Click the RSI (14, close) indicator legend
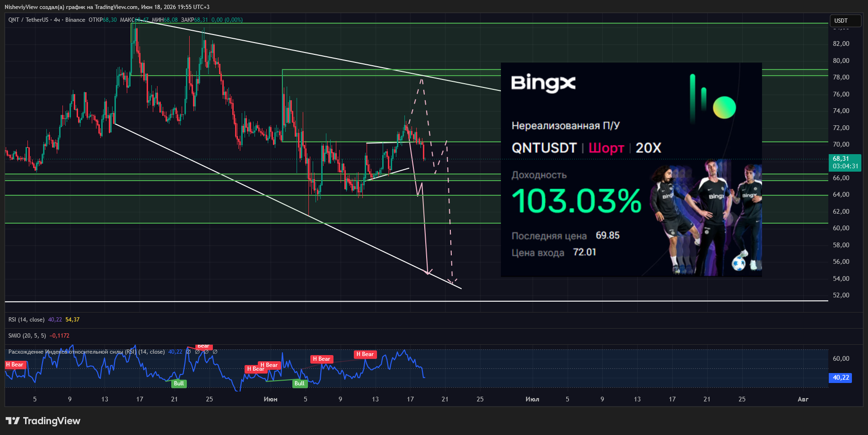The image size is (868, 435). click(x=26, y=320)
